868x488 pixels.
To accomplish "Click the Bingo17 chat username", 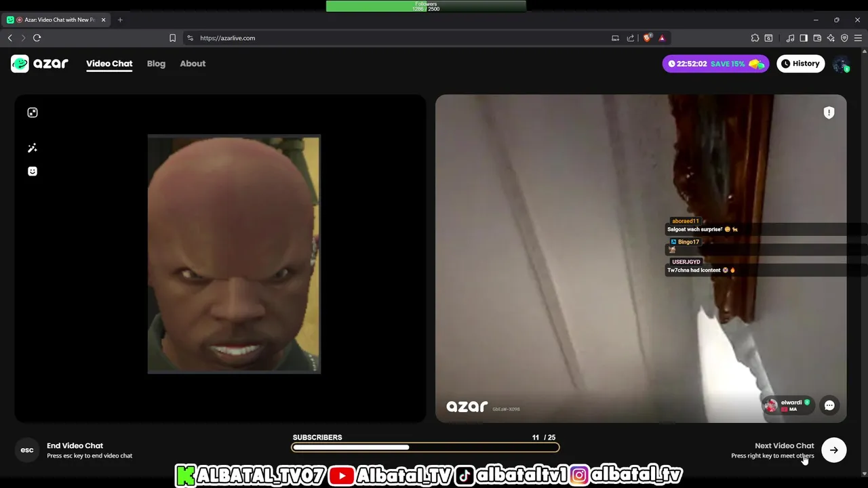I will tap(688, 242).
